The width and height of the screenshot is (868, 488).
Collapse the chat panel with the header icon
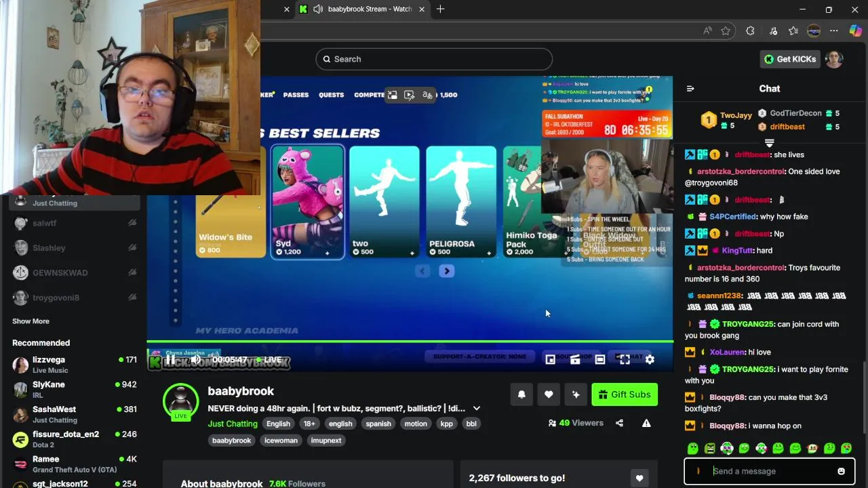[690, 89]
